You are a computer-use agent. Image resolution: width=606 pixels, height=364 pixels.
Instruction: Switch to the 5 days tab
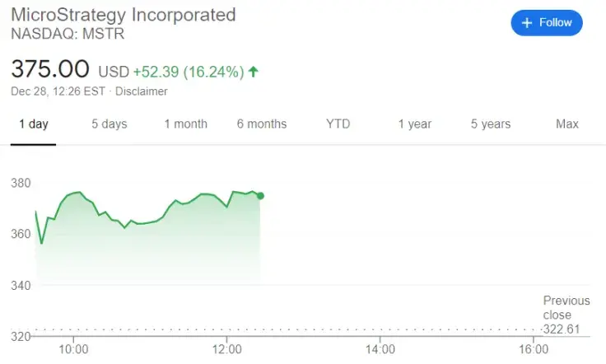click(x=110, y=124)
